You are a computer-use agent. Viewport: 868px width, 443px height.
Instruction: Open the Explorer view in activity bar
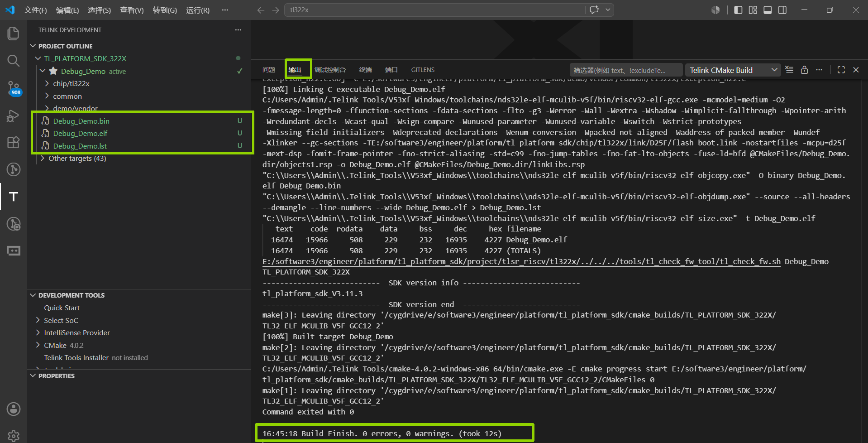14,34
